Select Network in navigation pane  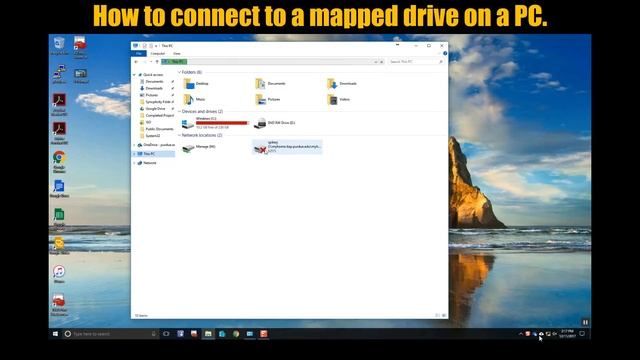[149, 163]
